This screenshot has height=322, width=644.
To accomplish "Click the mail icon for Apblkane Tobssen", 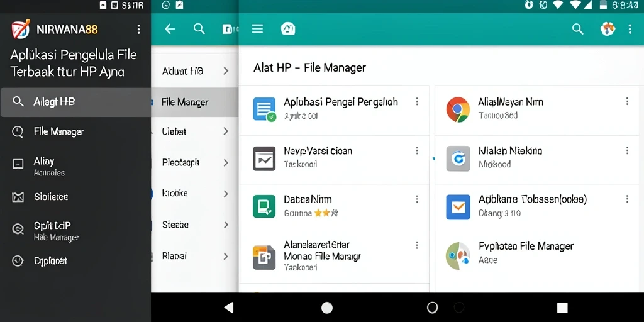I will point(458,207).
